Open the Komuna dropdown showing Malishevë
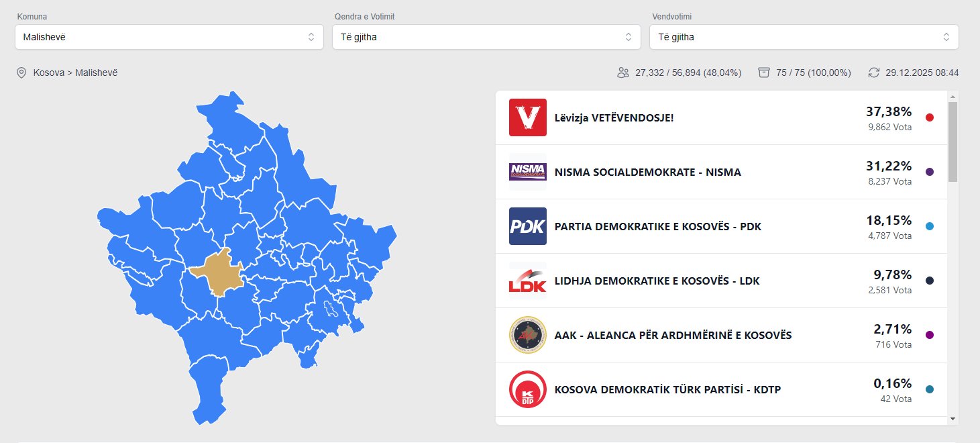The image size is (980, 443). pos(169,37)
